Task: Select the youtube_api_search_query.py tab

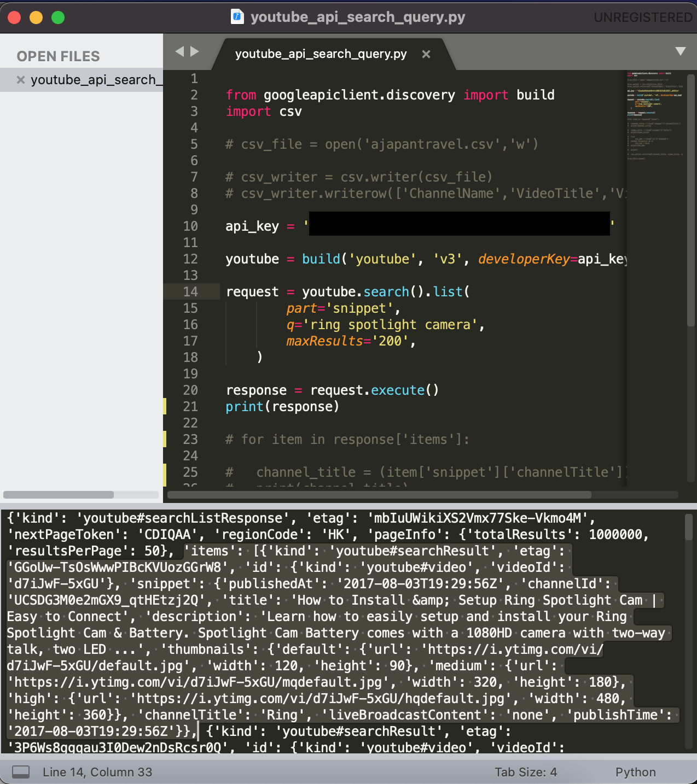Action: click(x=321, y=54)
